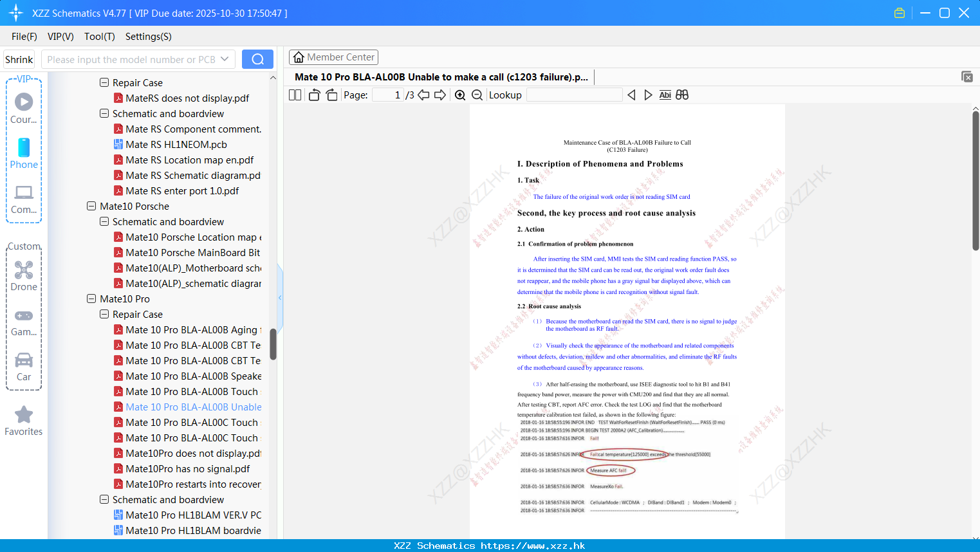This screenshot has width=980, height=552.
Task: Open Mate RS Component comment file
Action: click(188, 129)
